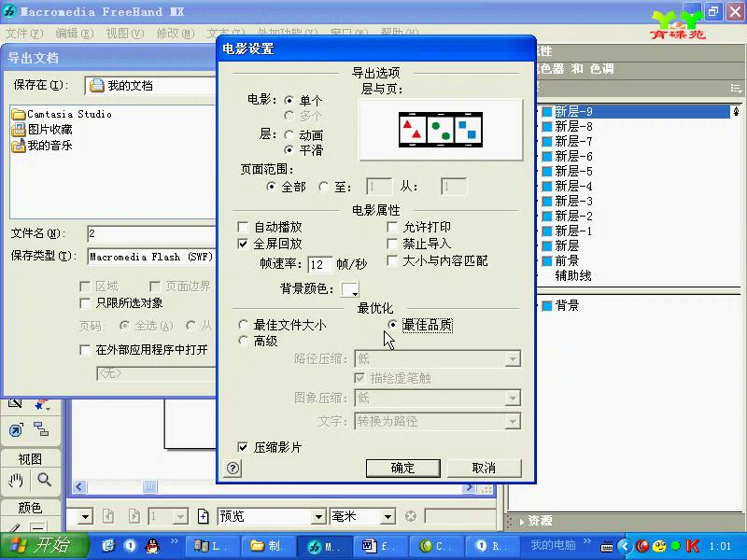Expand the quick launch overflow chevron
Image resolution: width=747 pixels, height=560 pixels.
[x=174, y=541]
